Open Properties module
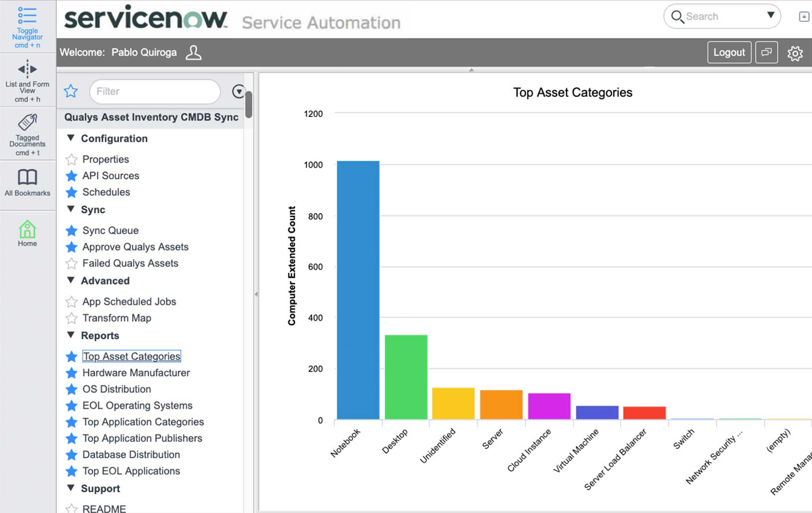The width and height of the screenshot is (812, 513). pyautogui.click(x=106, y=159)
